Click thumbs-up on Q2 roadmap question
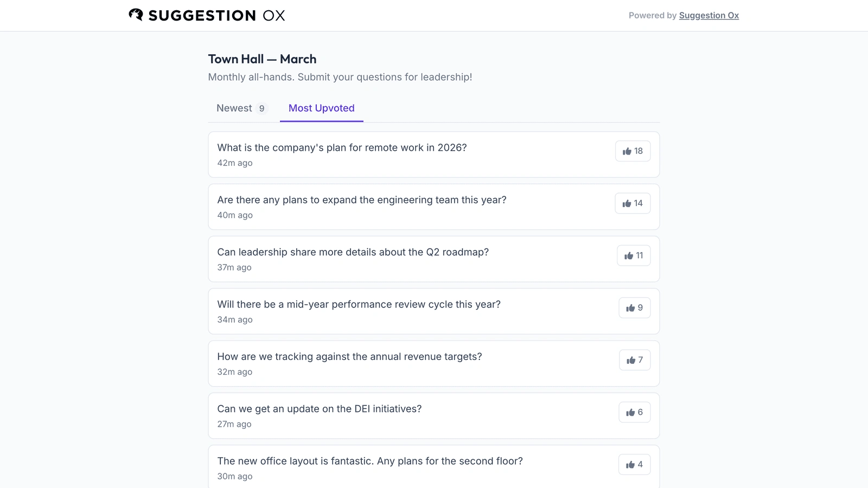Viewport: 868px width, 488px height. (634, 255)
